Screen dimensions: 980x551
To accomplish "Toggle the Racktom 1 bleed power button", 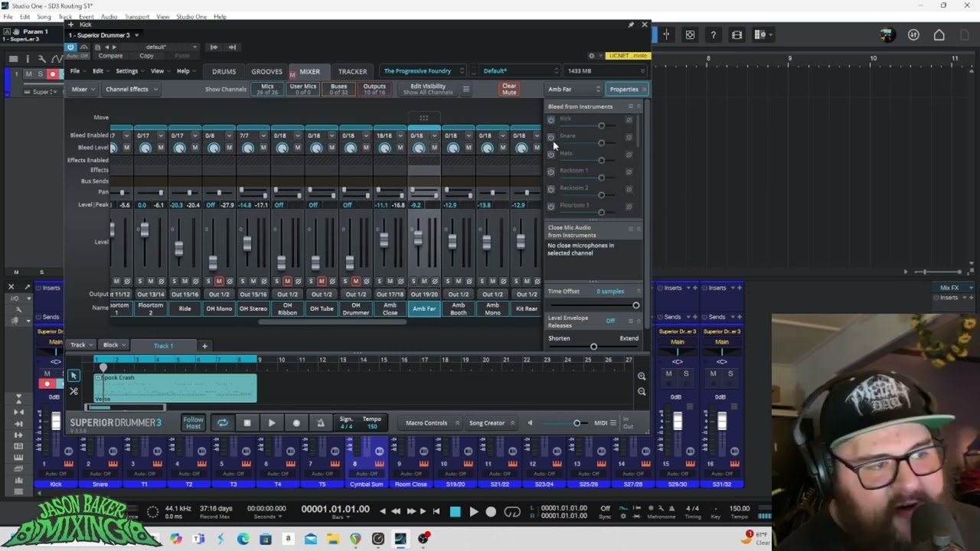I will 550,172.
